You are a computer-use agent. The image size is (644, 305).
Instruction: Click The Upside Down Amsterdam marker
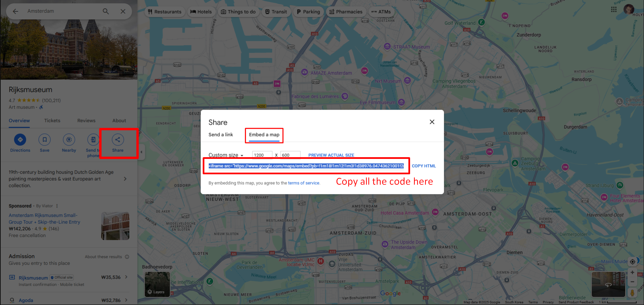tap(385, 244)
